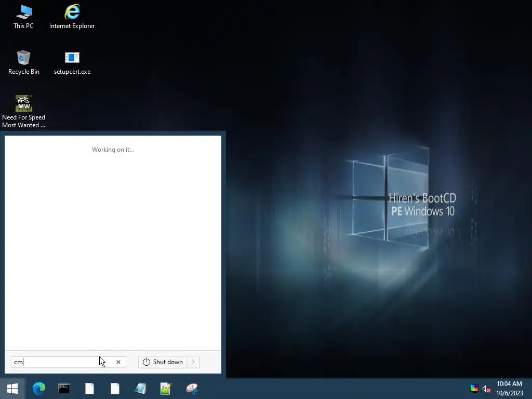Open Microsoft Edge from taskbar
Image resolution: width=532 pixels, height=399 pixels.
point(38,389)
